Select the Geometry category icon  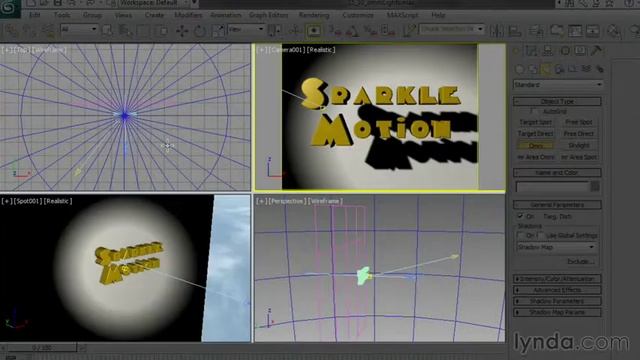coord(520,69)
